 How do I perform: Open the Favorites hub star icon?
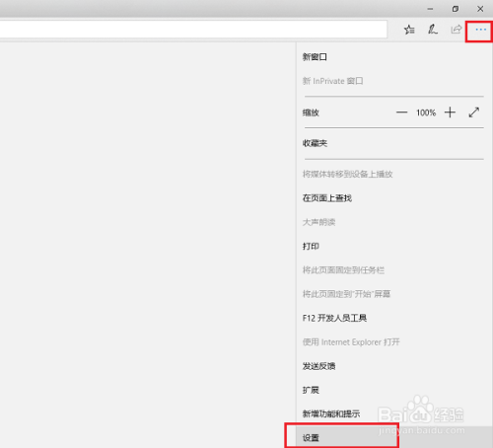(x=409, y=30)
